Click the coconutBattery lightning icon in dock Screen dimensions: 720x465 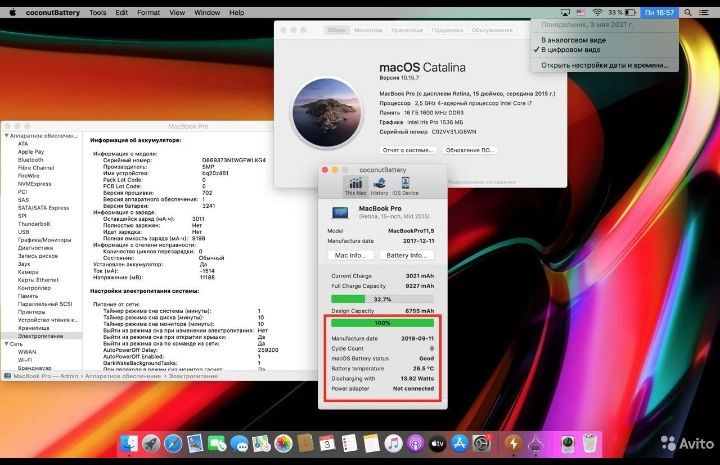pos(513,444)
